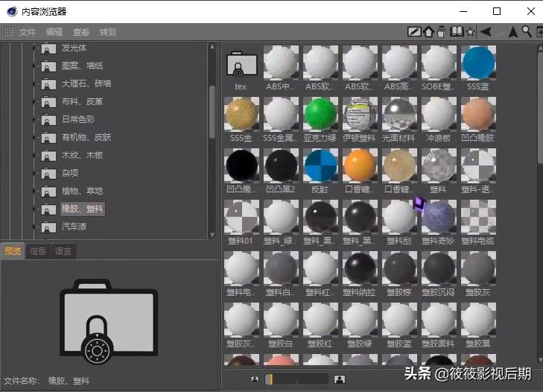Select the 冲浪板 material thumbnail

439,114
